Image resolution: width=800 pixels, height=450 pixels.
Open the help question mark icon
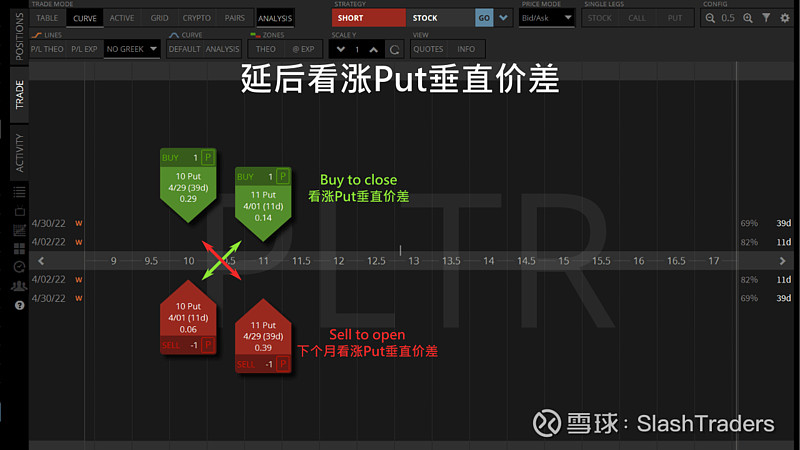[19, 305]
